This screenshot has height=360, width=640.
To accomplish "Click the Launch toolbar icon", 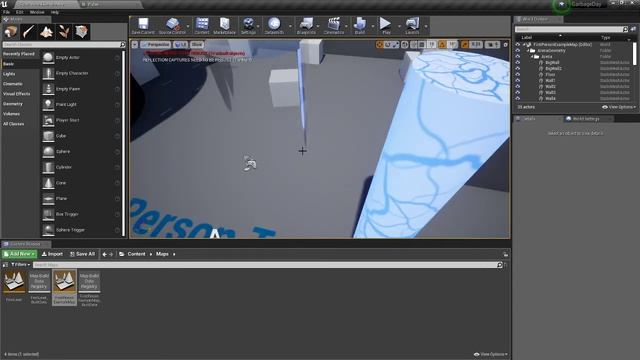I will 412,26.
